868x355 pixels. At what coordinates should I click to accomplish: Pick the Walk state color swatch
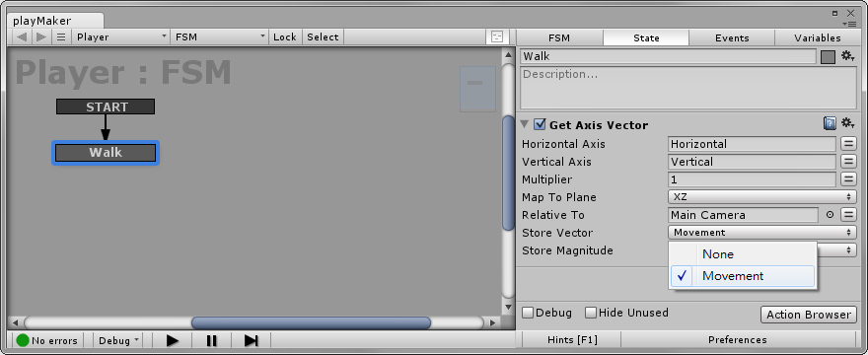coord(829,56)
